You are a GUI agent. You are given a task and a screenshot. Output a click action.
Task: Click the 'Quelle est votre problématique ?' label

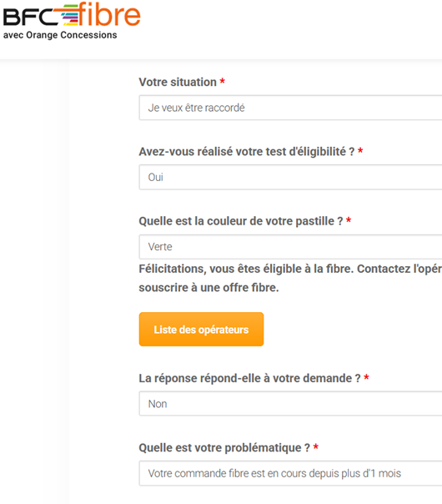(x=224, y=447)
